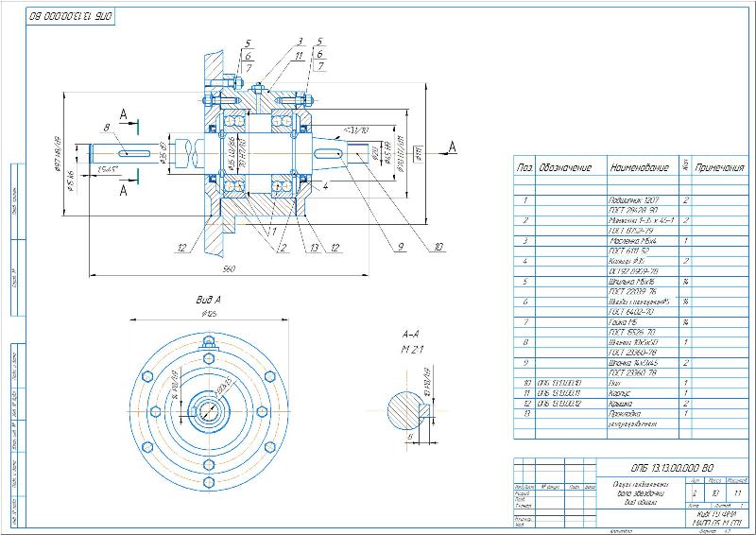756x535 pixels.
Task: Click callout number "11" above the housing
Action: click(x=299, y=56)
